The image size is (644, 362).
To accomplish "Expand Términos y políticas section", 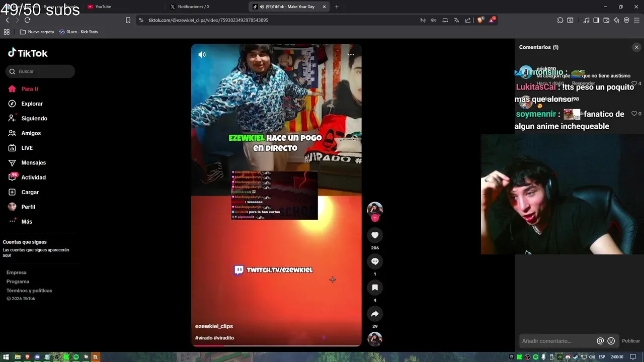I will 29,291.
